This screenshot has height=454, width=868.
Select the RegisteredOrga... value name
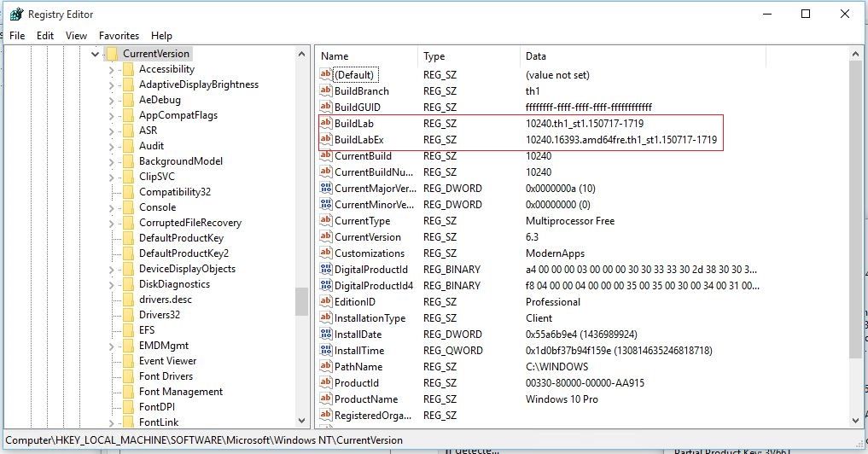[x=373, y=415]
